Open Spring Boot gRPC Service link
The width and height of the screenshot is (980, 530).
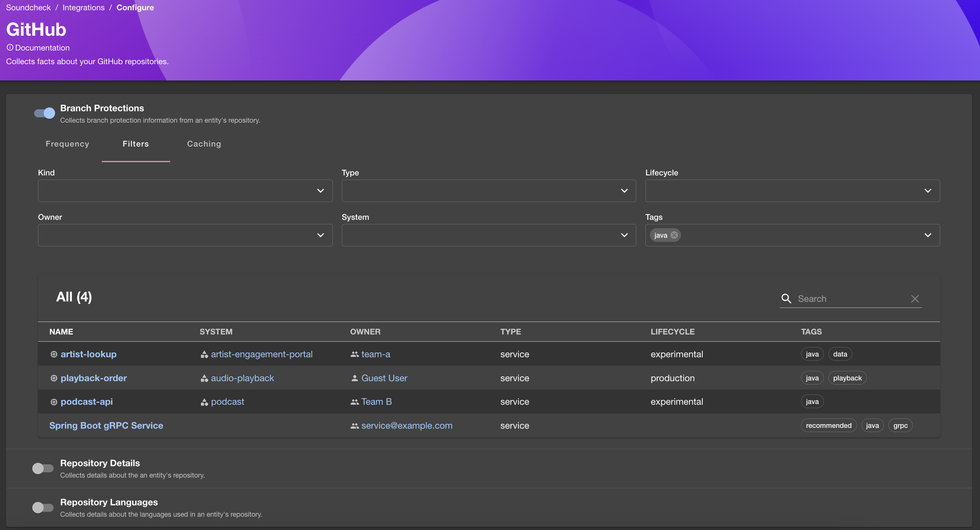click(x=106, y=426)
